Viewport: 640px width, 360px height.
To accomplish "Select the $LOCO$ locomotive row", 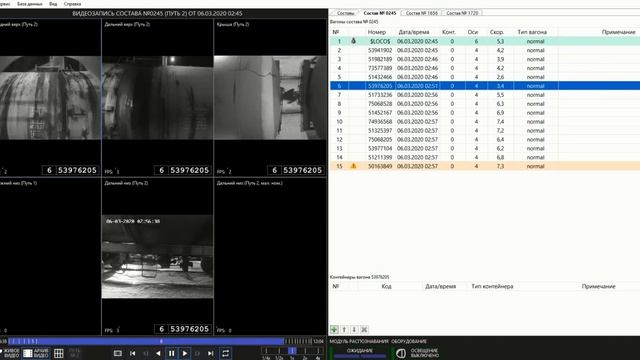I will (485, 41).
